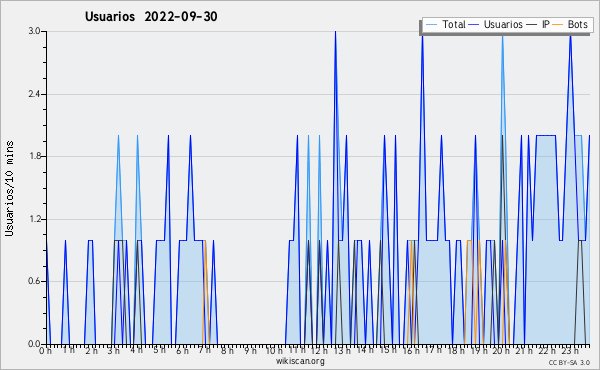Click the 2.4 y-axis value
This screenshot has width=600, height=370.
coord(34,94)
